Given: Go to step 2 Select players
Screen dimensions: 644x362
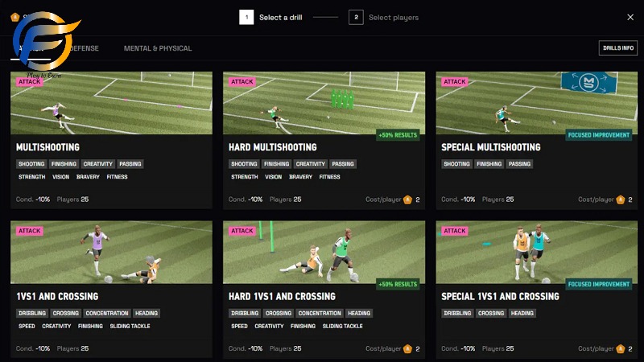Looking at the screenshot, I should pos(384,17).
